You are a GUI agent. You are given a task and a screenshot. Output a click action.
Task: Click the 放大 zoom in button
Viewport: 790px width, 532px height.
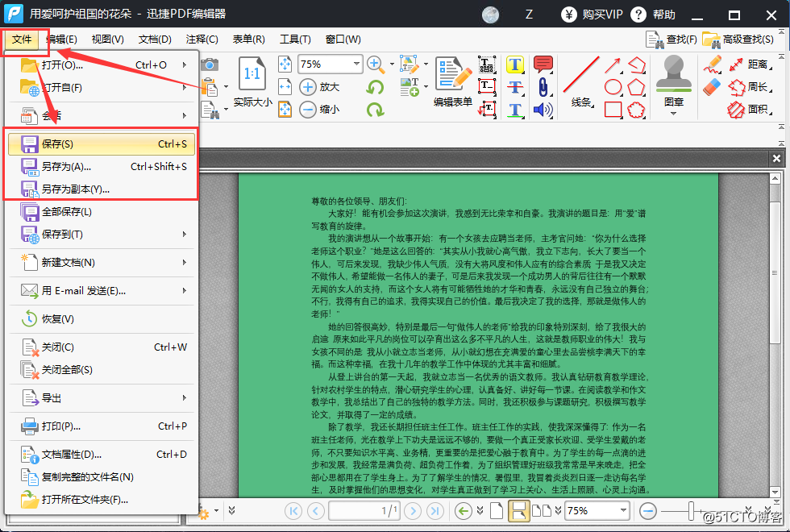click(319, 87)
